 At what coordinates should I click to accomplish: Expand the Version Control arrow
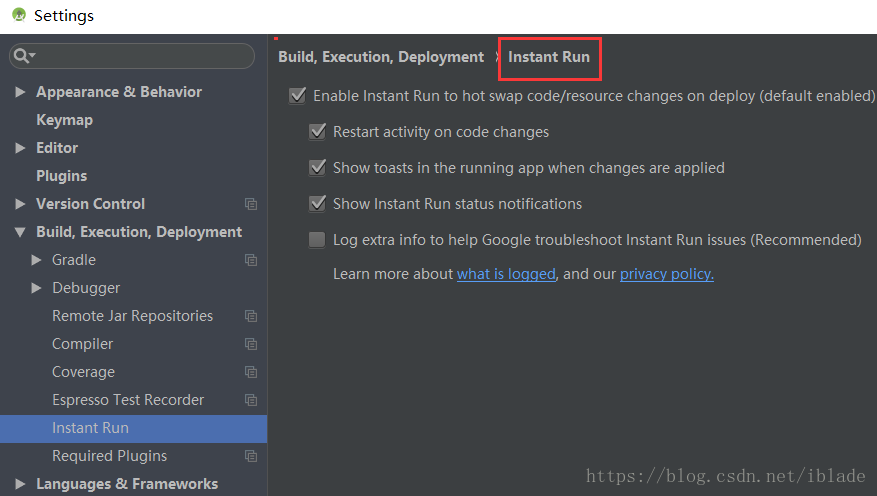pos(20,204)
